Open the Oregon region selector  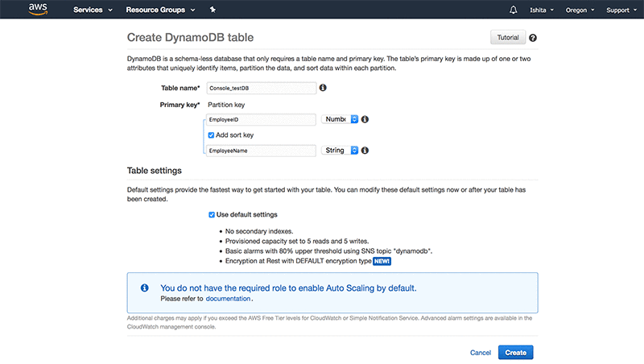580,10
